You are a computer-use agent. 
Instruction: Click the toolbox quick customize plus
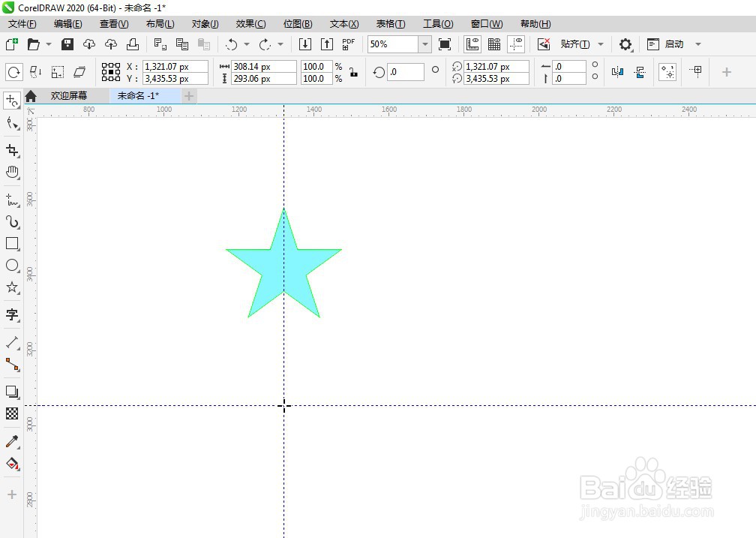pos(12,494)
